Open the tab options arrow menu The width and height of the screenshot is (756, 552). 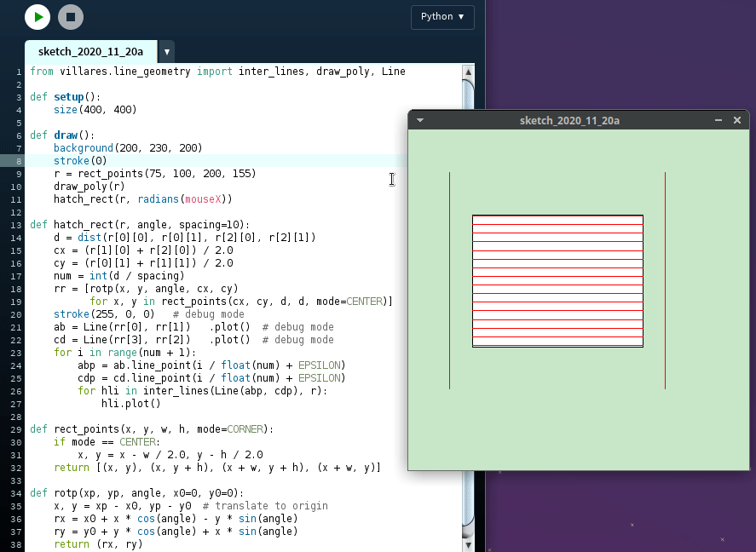167,52
